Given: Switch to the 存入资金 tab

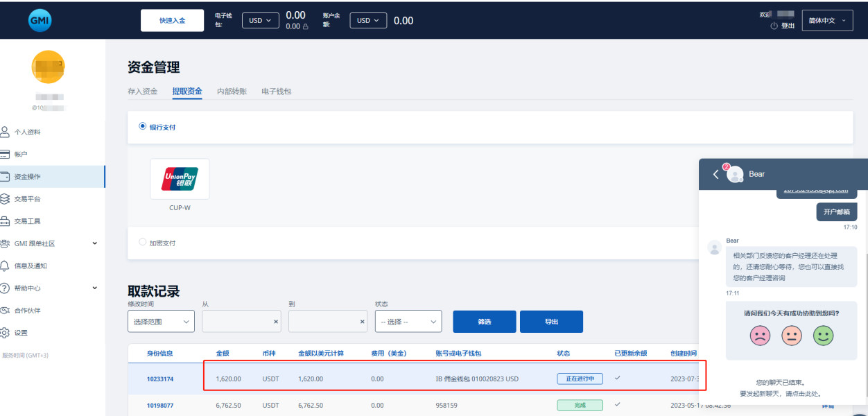Looking at the screenshot, I should tap(143, 92).
